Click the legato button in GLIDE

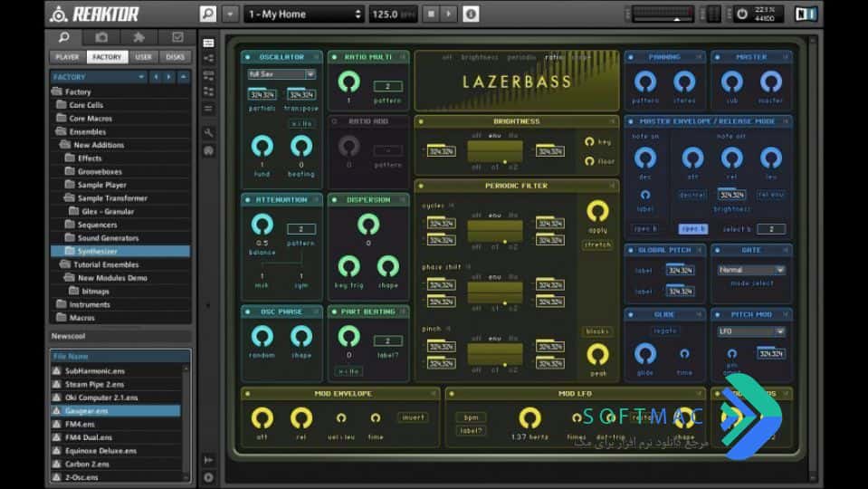click(665, 331)
